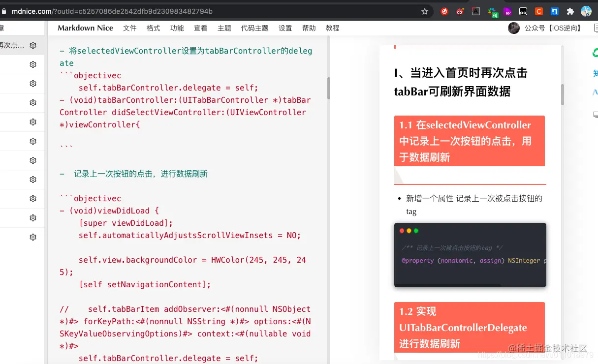Expand the 查看 menu
598x364 pixels.
[200, 28]
